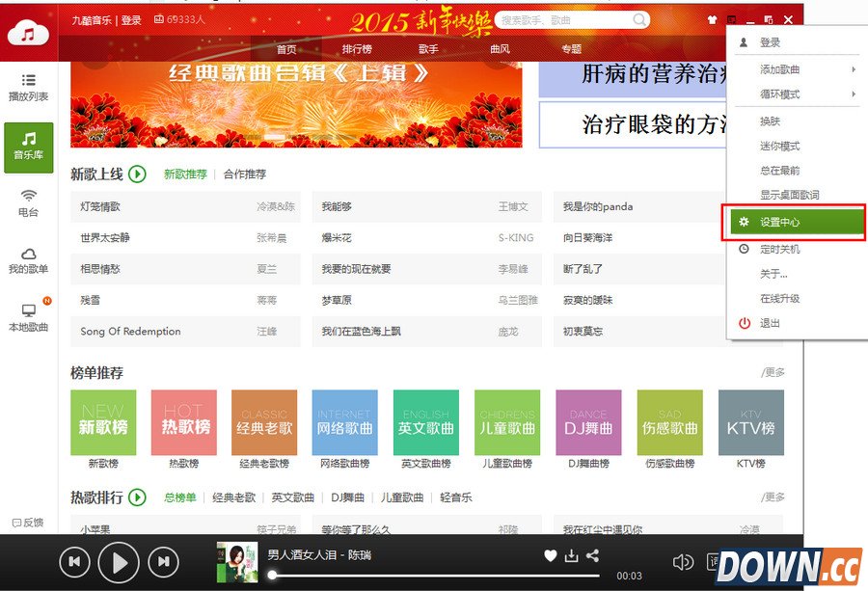This screenshot has width=868, height=591.
Task: Open the share icon in playback bar
Action: tap(592, 555)
